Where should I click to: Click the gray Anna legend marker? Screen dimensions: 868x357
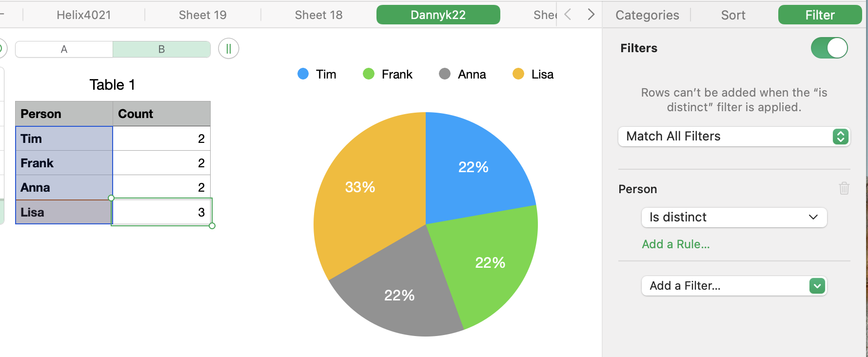point(445,74)
